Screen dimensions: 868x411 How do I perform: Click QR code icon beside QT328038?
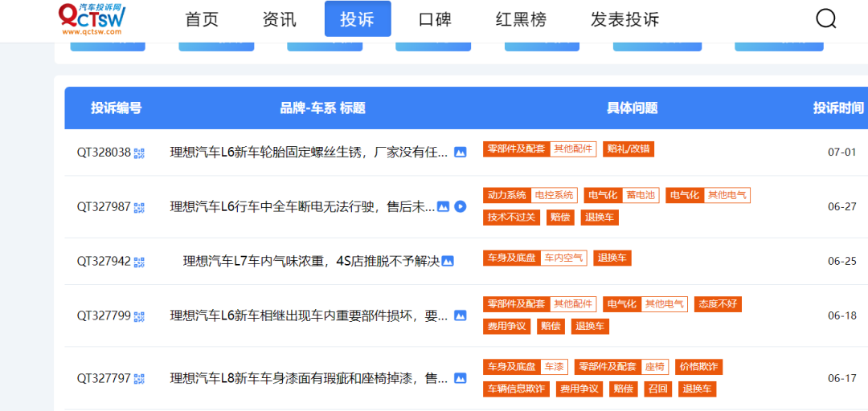(x=139, y=153)
